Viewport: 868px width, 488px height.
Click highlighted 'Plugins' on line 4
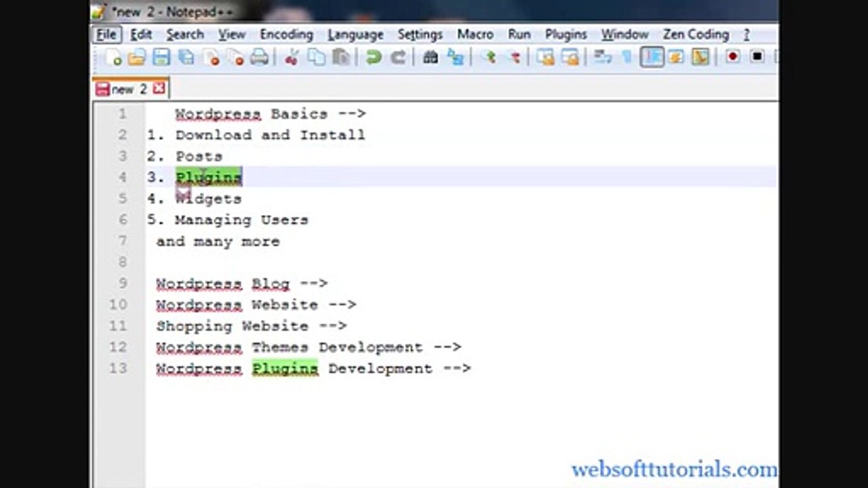point(208,178)
